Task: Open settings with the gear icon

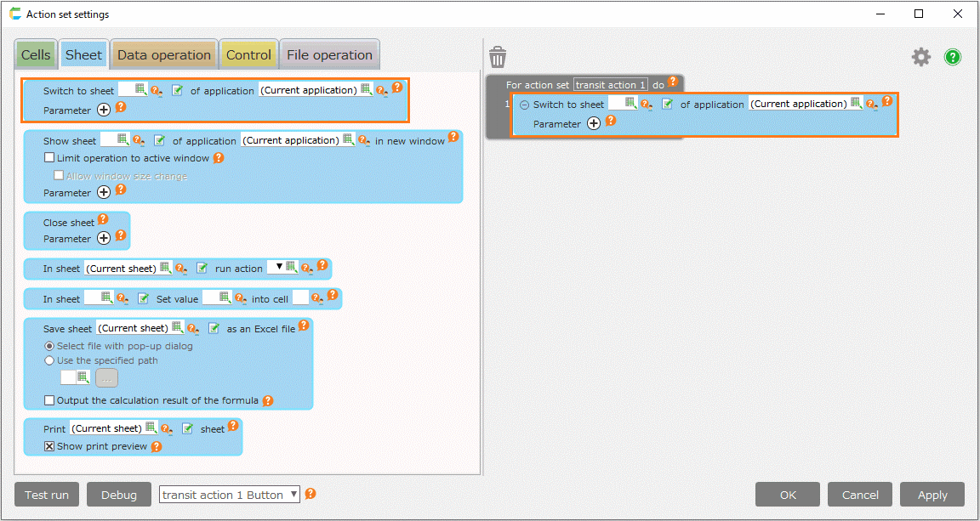Action: (x=921, y=57)
